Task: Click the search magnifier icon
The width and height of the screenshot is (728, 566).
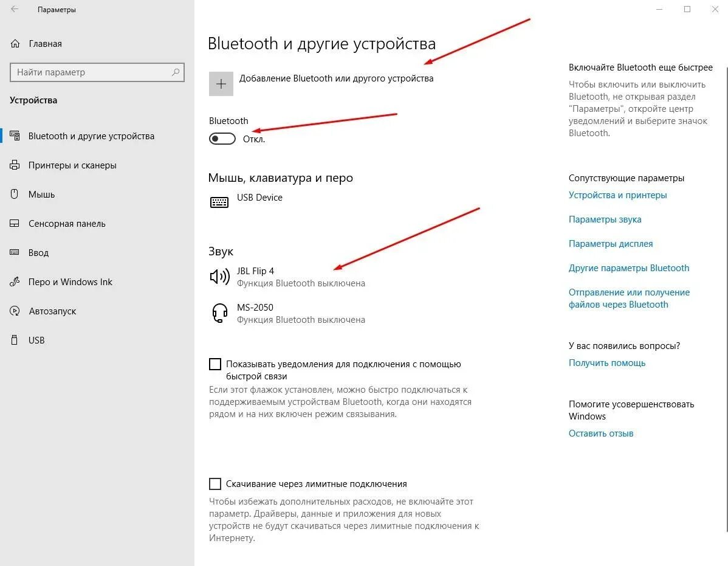Action: [176, 72]
